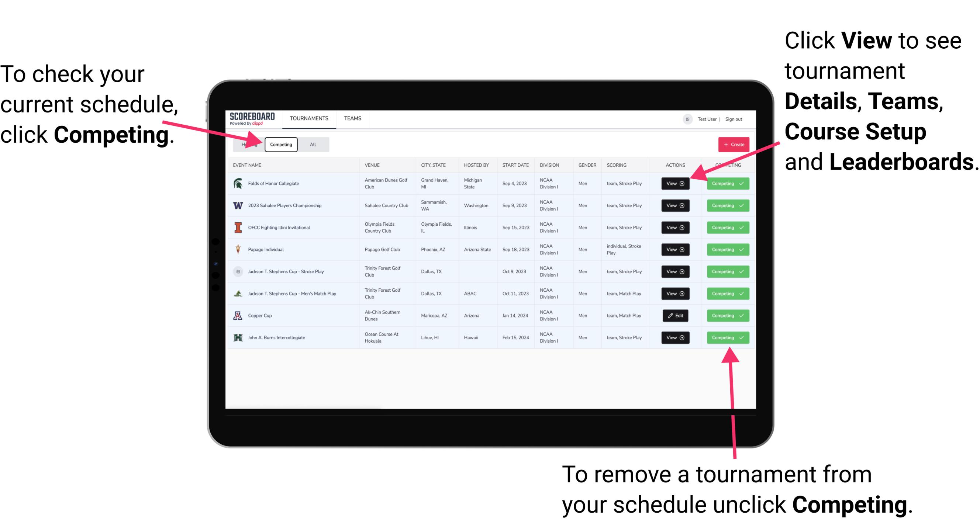
Task: Toggle Competing status for Jackson T. Stephens Cup Stroke Play
Action: (x=725, y=272)
